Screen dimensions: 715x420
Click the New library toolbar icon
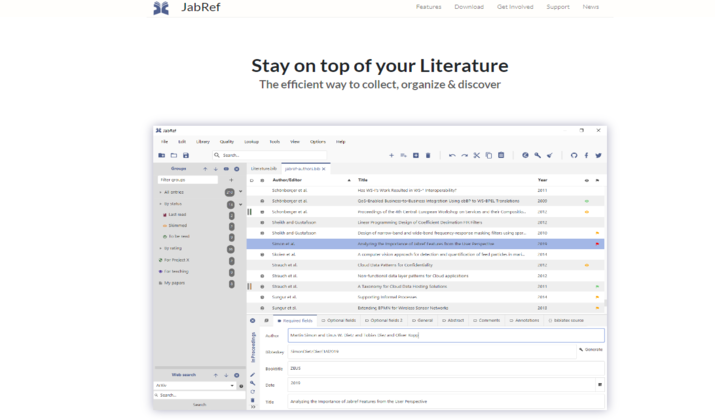(161, 156)
